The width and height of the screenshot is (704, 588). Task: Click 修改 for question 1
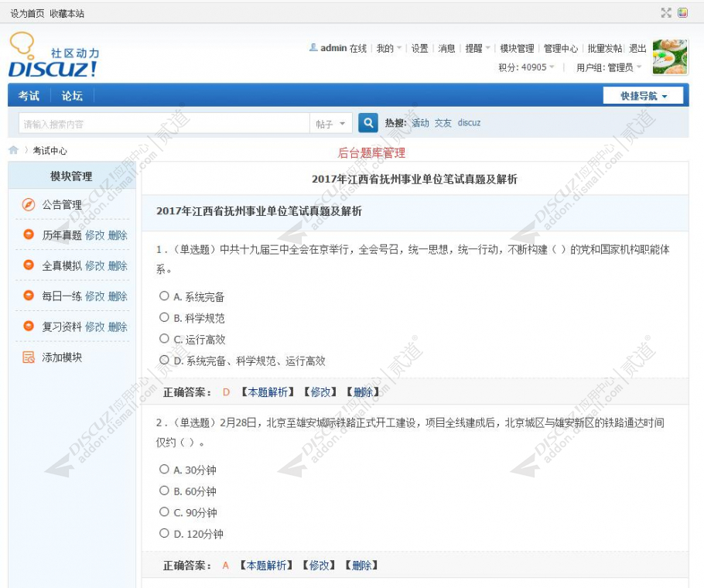[x=320, y=392]
